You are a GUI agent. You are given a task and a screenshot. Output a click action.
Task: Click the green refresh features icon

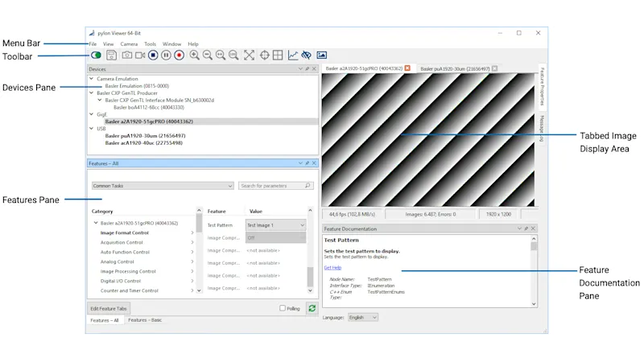312,308
